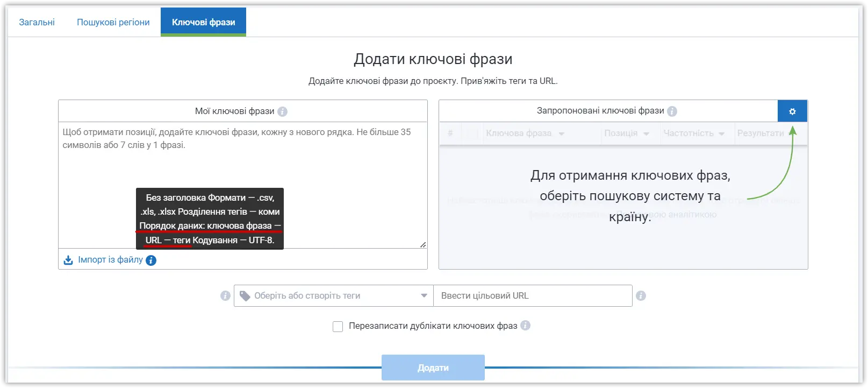Click the tag icon in tags selector
This screenshot has width=868, height=388.
pyautogui.click(x=245, y=296)
